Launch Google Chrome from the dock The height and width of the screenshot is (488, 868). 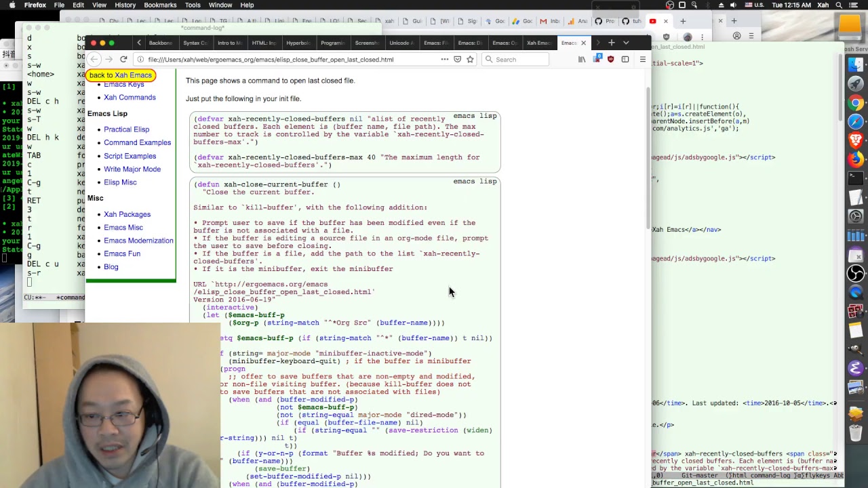pyautogui.click(x=856, y=103)
